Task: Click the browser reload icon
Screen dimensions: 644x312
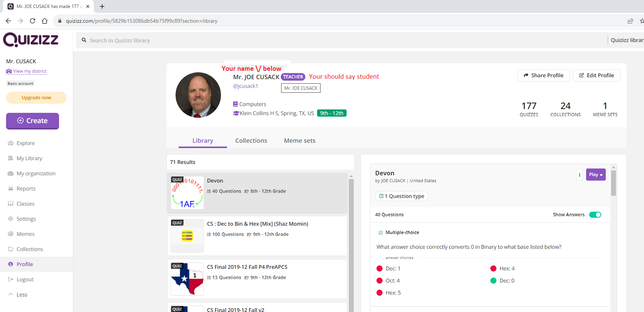Action: (x=33, y=21)
